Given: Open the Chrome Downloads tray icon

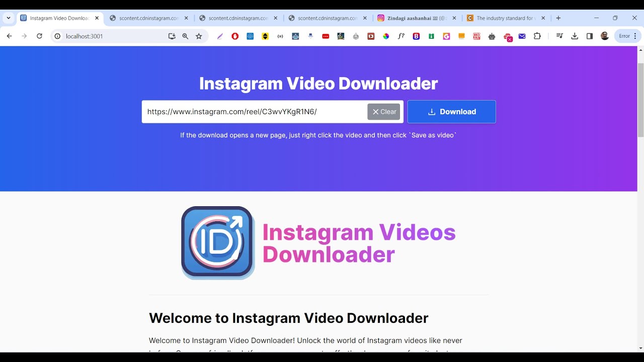Looking at the screenshot, I should [575, 36].
